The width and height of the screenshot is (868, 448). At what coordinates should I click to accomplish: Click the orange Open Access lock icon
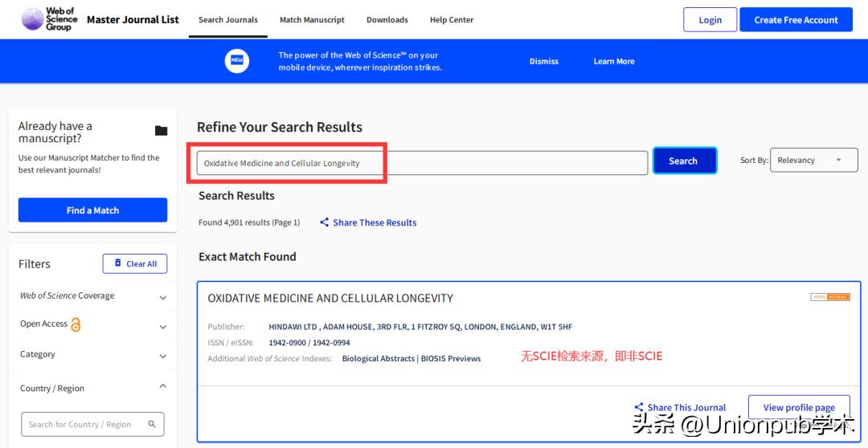[x=76, y=324]
